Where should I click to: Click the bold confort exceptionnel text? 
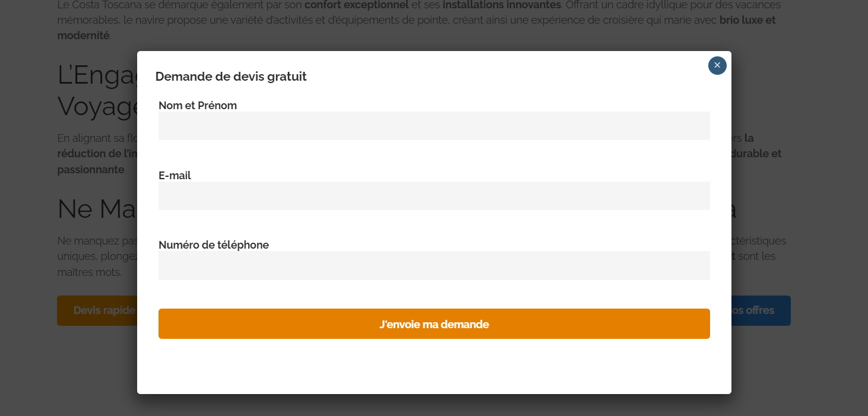pyautogui.click(x=356, y=5)
